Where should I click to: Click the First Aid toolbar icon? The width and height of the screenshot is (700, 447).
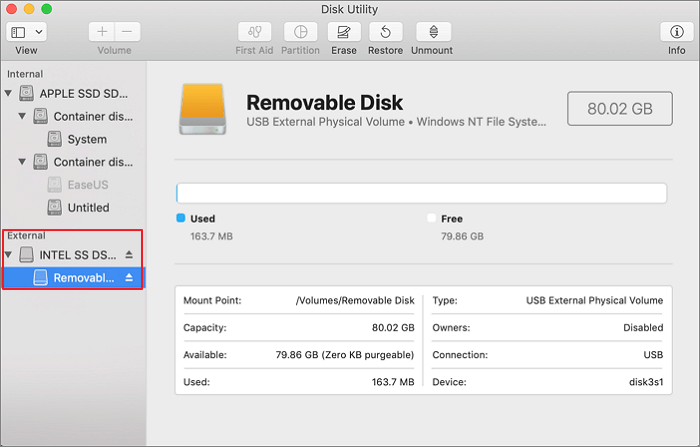pos(254,32)
